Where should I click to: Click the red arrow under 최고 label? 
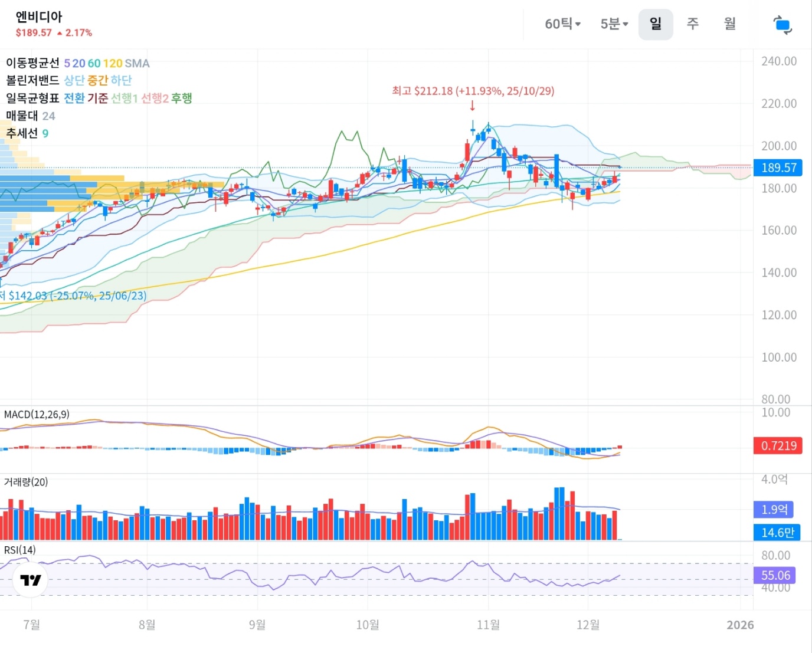point(472,106)
